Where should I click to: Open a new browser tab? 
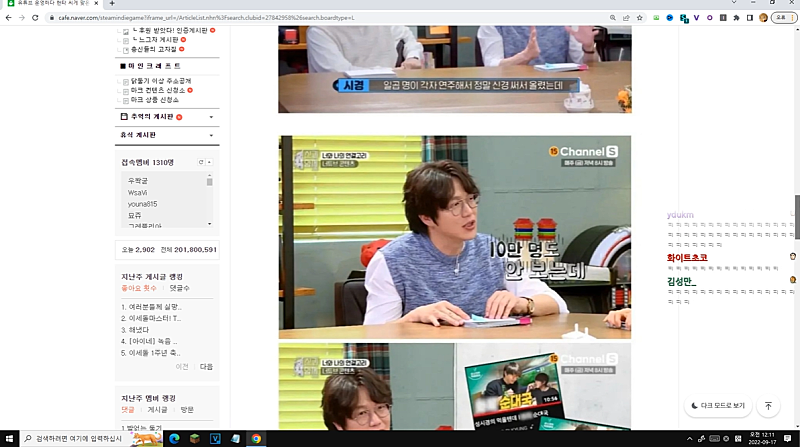point(112,3)
